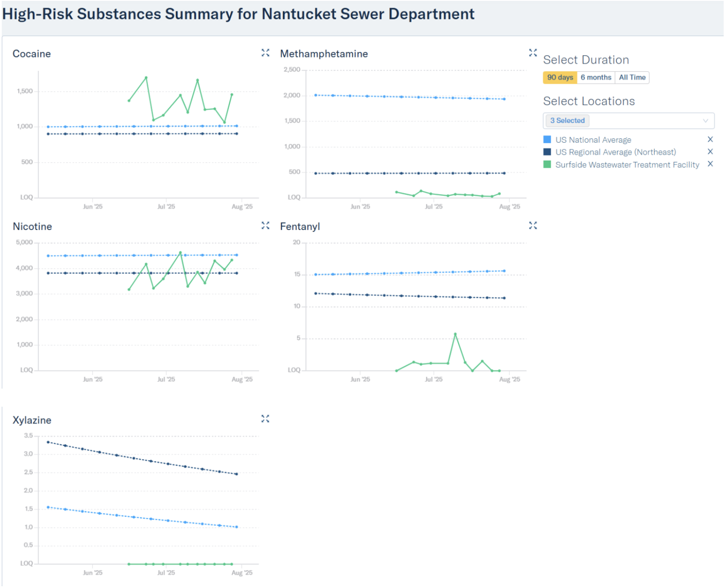Expand the Nicotine chart to fullscreen
The image size is (725, 588).
265,226
